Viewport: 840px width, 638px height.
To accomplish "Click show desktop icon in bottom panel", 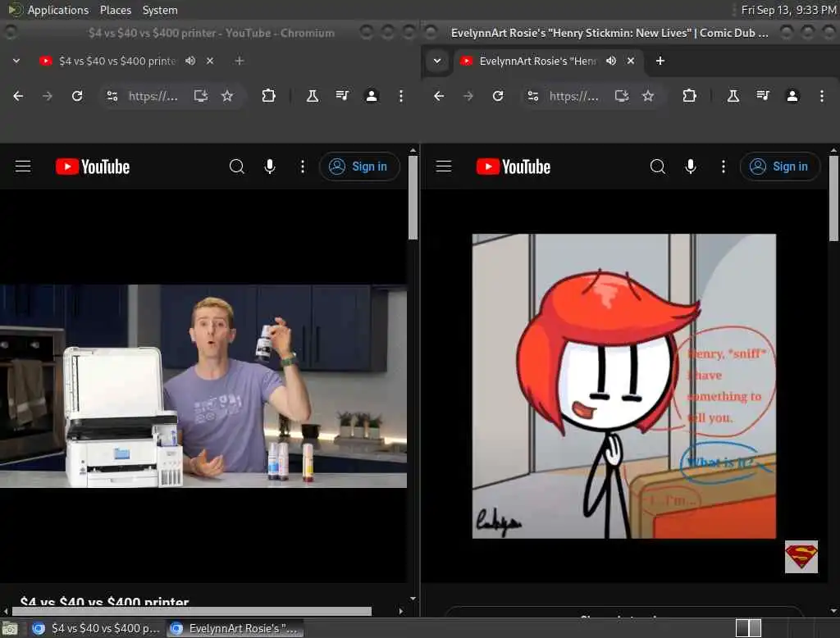I will pos(10,628).
